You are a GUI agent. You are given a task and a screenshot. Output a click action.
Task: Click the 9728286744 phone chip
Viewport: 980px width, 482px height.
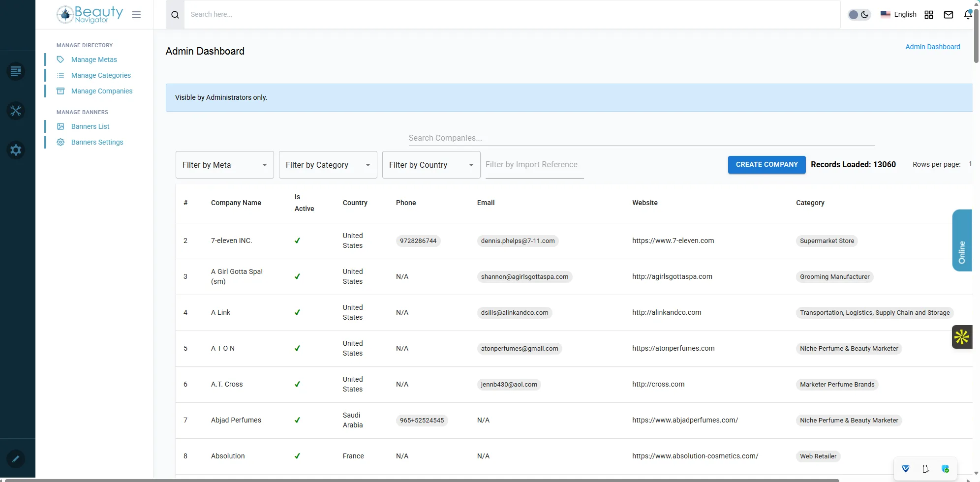click(418, 241)
